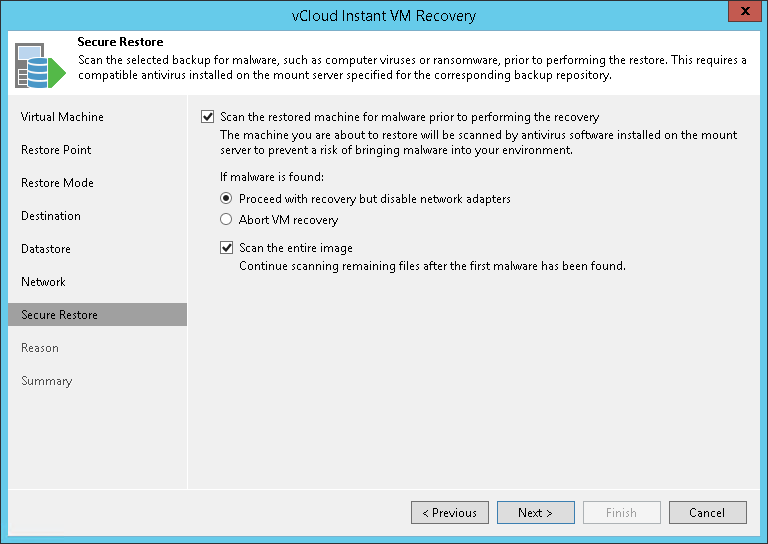Open the Restore Point step
The image size is (768, 544).
(x=56, y=150)
